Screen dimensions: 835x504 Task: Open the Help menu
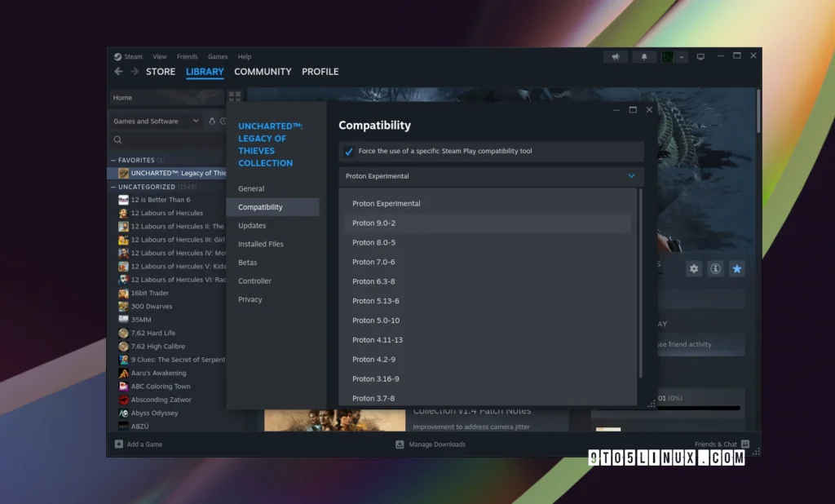tap(245, 56)
